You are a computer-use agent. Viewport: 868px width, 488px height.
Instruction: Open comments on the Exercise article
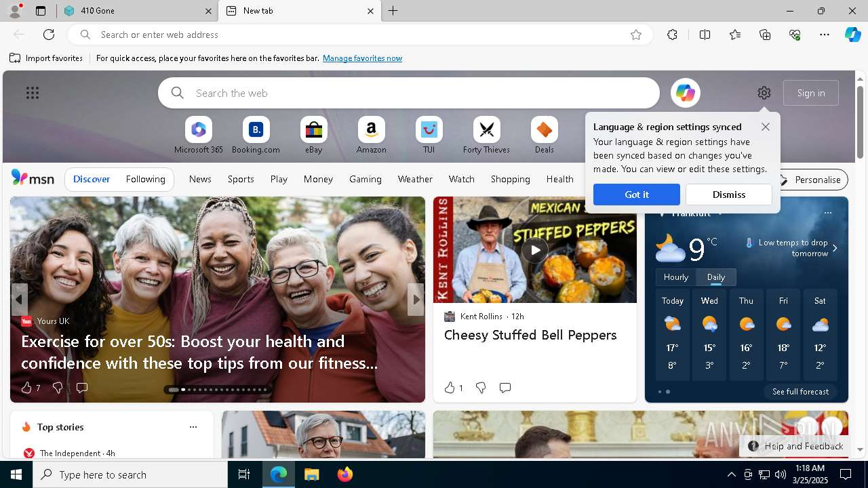click(x=82, y=388)
